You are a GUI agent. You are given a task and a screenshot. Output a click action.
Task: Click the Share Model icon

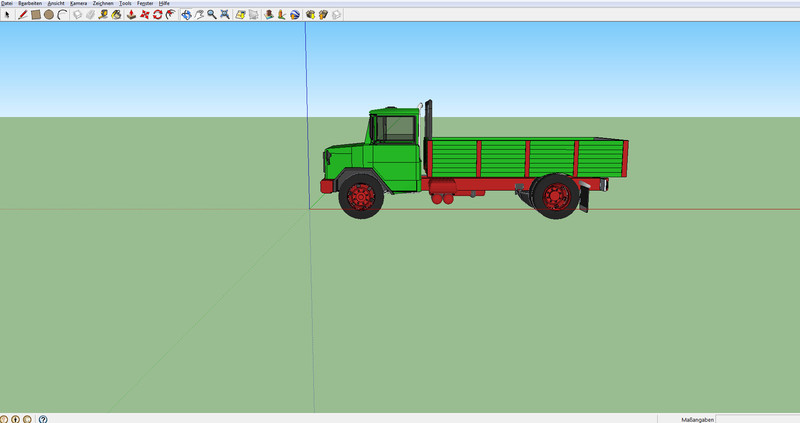(x=323, y=15)
